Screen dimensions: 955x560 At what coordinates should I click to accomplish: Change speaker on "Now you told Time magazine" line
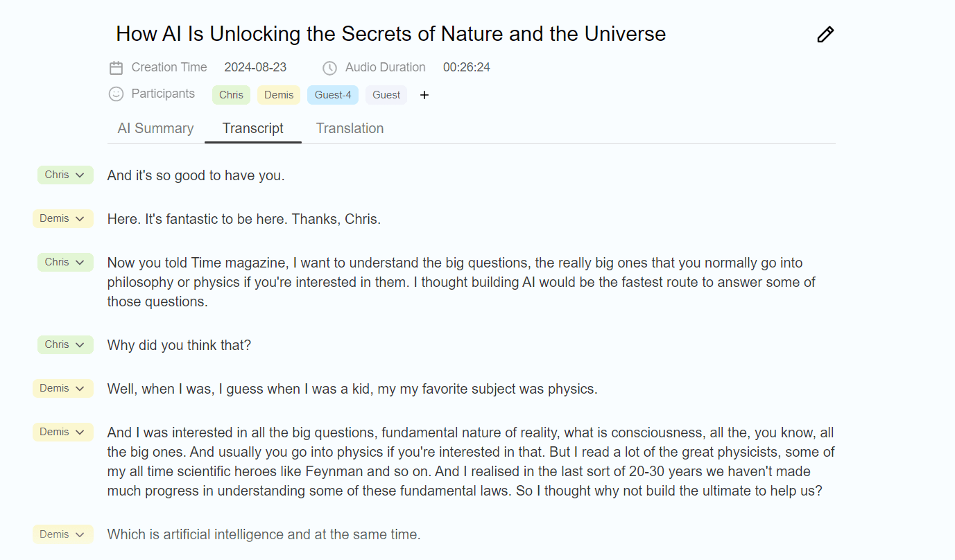[65, 263]
